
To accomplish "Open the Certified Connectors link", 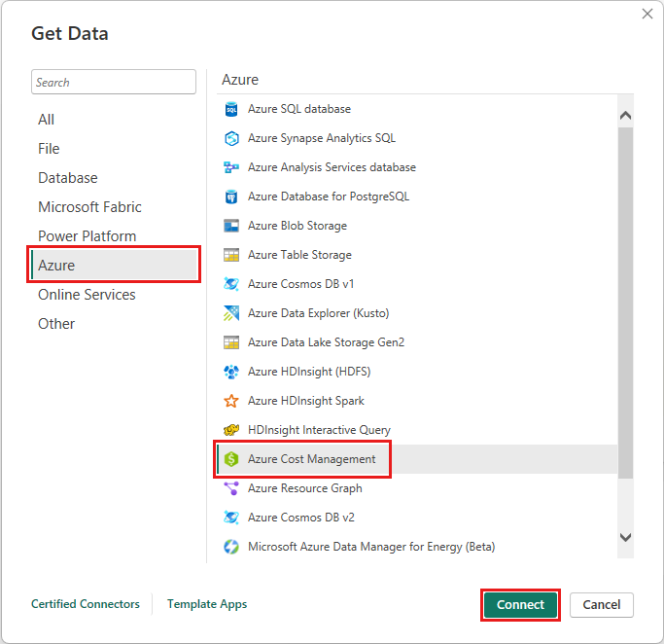I will tap(86, 604).
